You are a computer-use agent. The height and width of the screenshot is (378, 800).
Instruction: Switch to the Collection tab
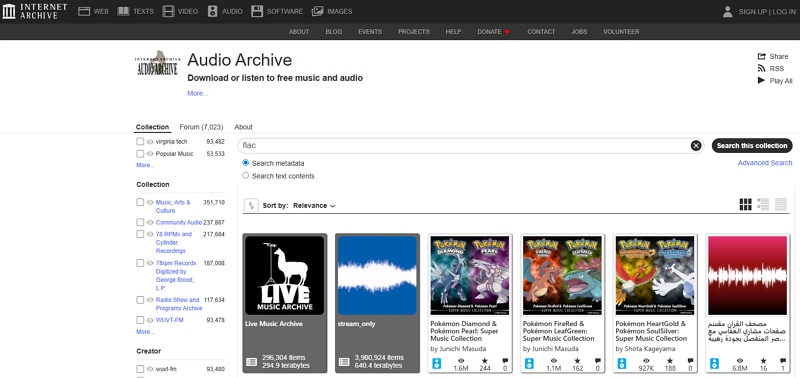(153, 127)
